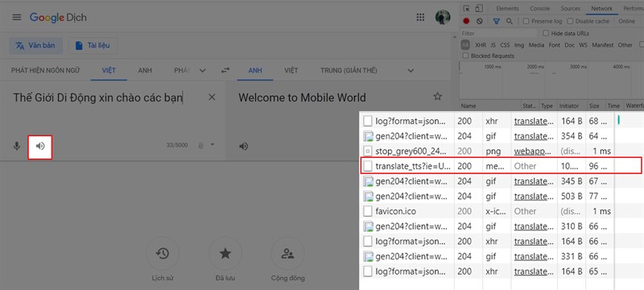The width and height of the screenshot is (644, 290).
Task: Expand more target languages
Action: pos(411,71)
